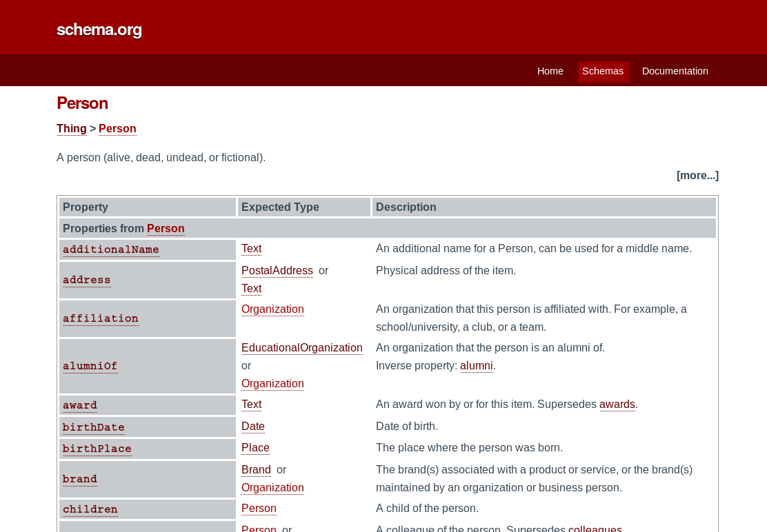Click Text type in additionalName row

[x=252, y=249]
